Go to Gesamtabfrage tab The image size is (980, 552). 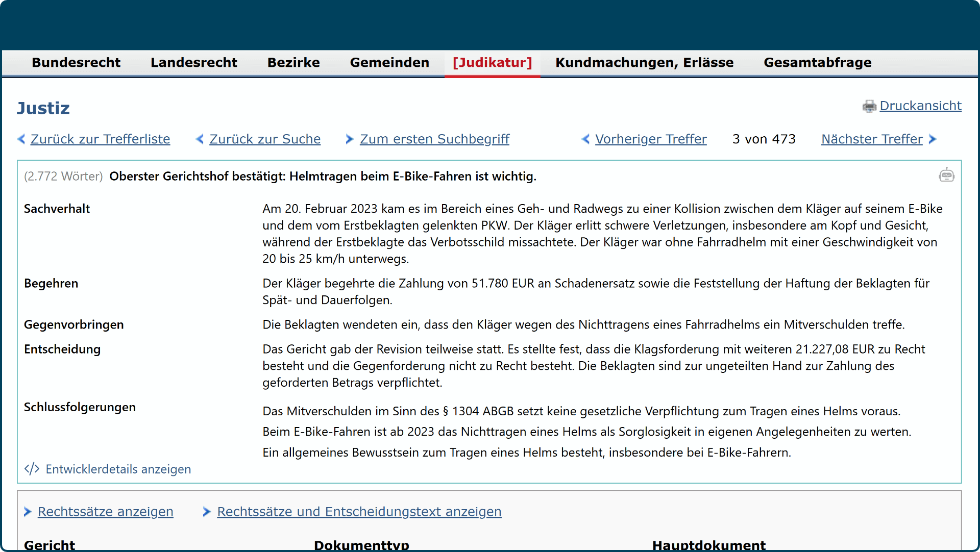[x=817, y=62]
